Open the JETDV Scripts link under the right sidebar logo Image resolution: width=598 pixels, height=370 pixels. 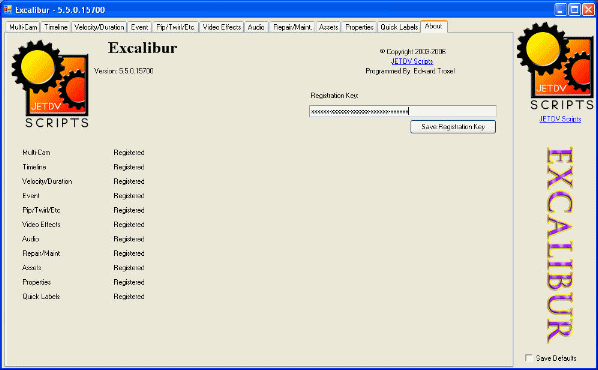[560, 119]
